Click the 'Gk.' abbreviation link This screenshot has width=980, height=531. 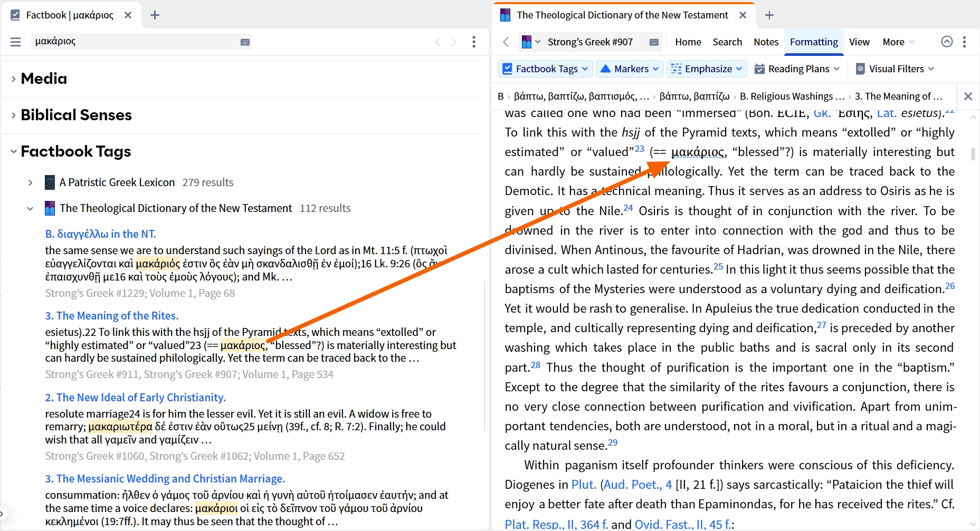pos(822,113)
